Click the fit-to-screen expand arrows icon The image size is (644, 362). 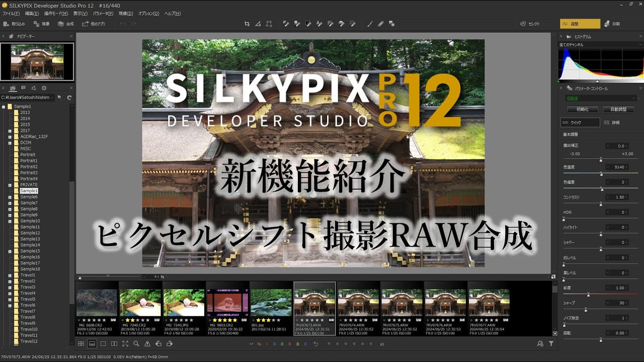[125, 344]
